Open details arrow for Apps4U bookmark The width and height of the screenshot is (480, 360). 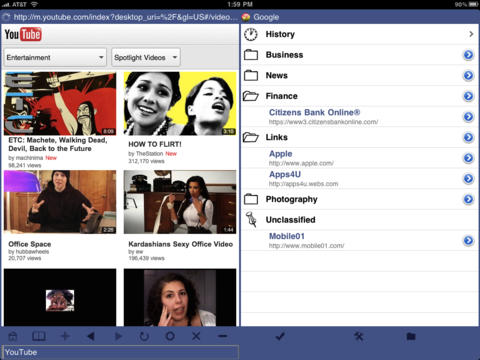(x=468, y=179)
